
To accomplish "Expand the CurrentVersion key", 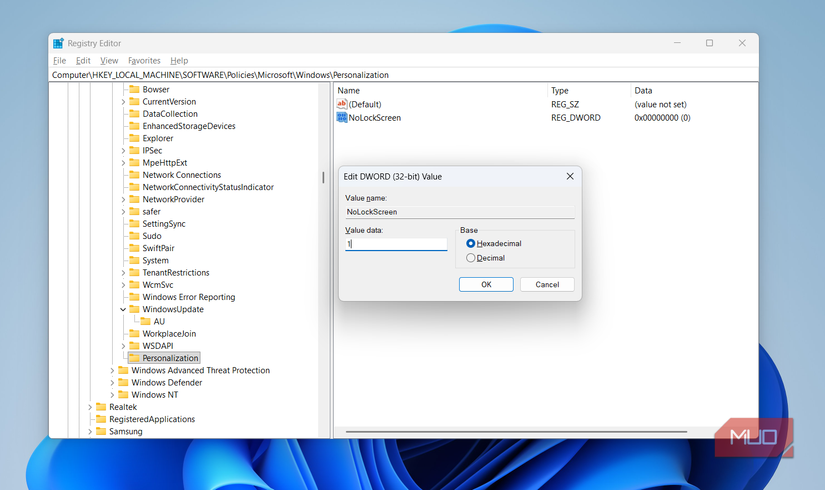I will [123, 102].
